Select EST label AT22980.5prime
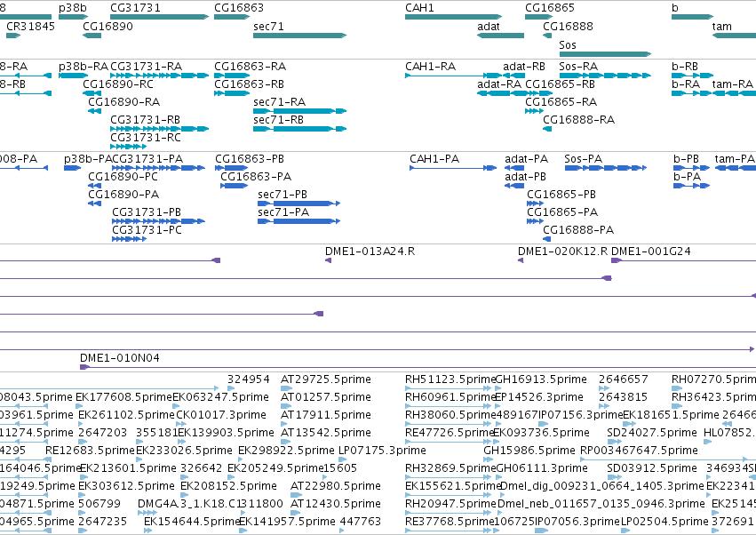Image resolution: width=756 pixels, height=535 pixels. pos(336,486)
